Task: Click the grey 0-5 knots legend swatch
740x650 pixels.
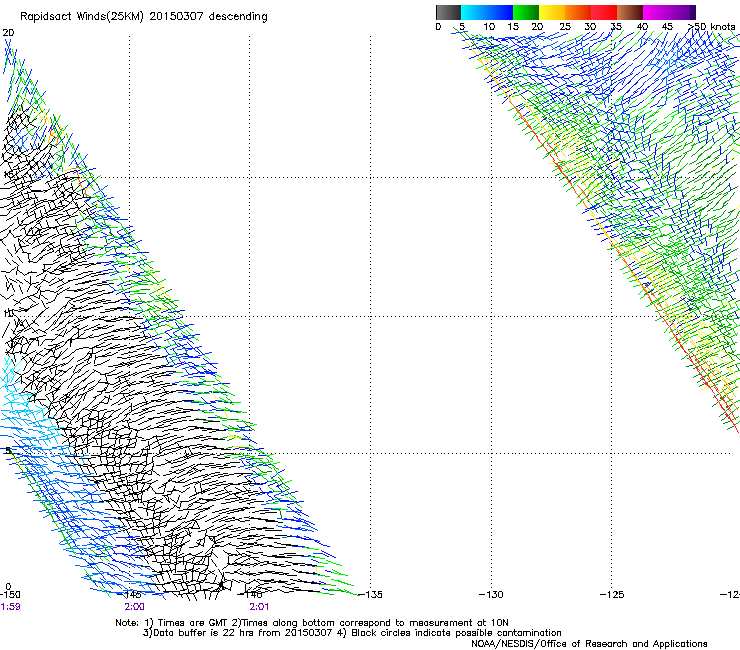Action: [448, 12]
